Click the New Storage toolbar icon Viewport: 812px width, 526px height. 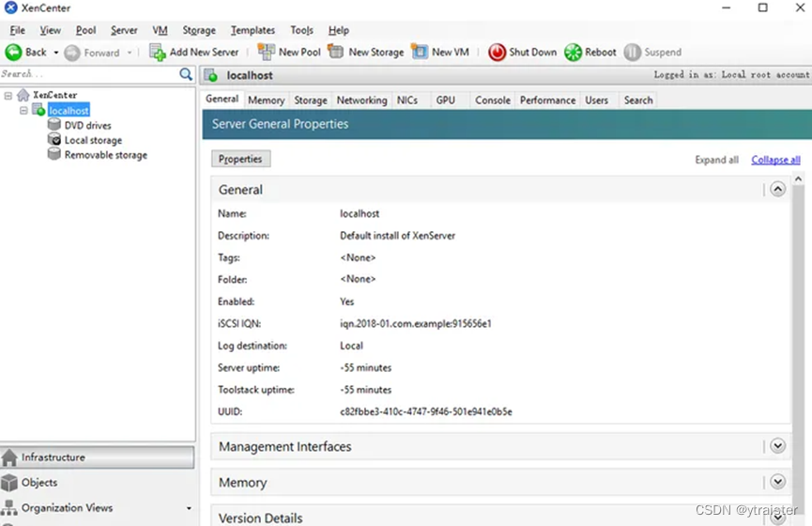point(336,52)
